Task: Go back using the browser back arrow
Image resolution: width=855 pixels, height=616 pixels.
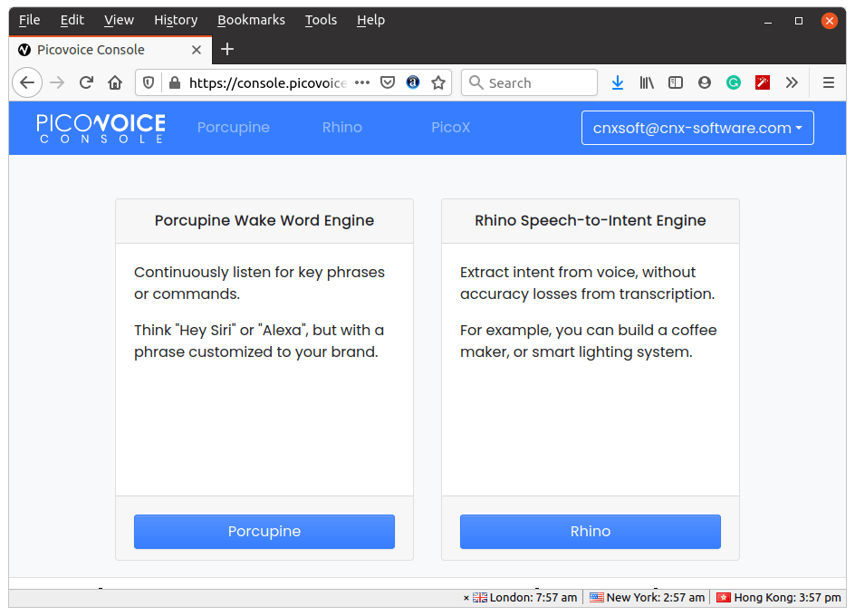Action: 27,83
